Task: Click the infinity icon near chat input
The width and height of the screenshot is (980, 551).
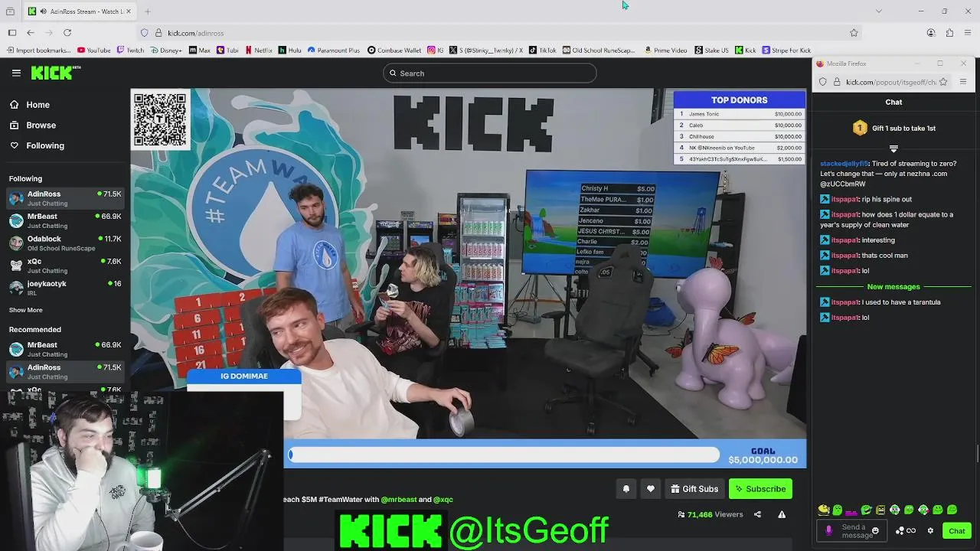Action: tap(912, 531)
